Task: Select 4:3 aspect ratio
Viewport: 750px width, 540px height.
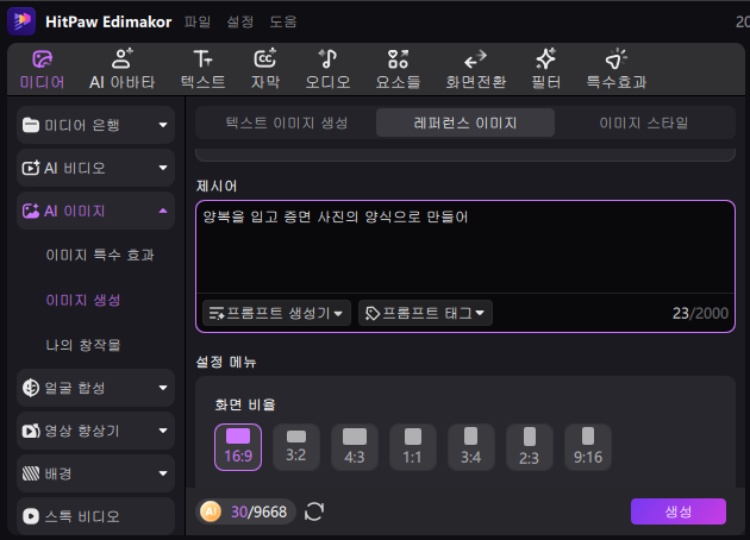Action: click(354, 447)
